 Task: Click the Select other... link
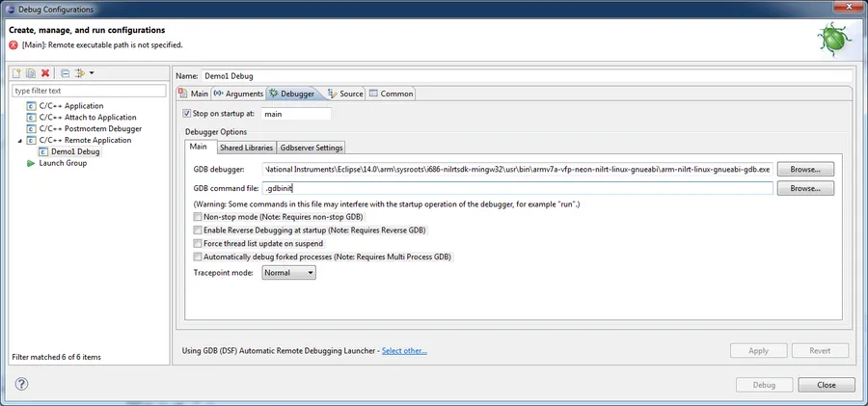tap(404, 351)
